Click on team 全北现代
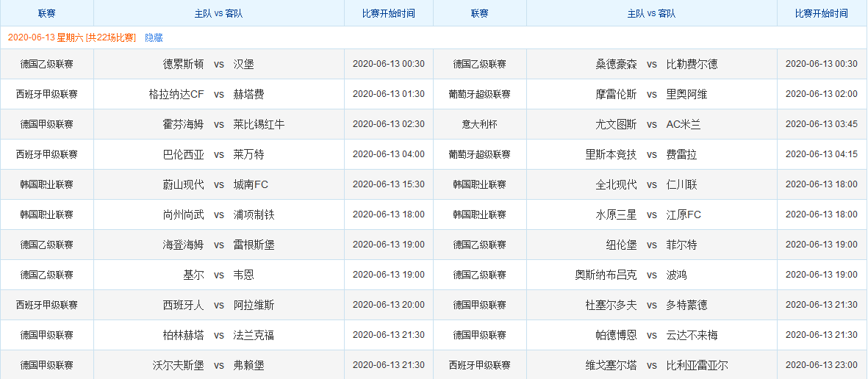 [616, 184]
